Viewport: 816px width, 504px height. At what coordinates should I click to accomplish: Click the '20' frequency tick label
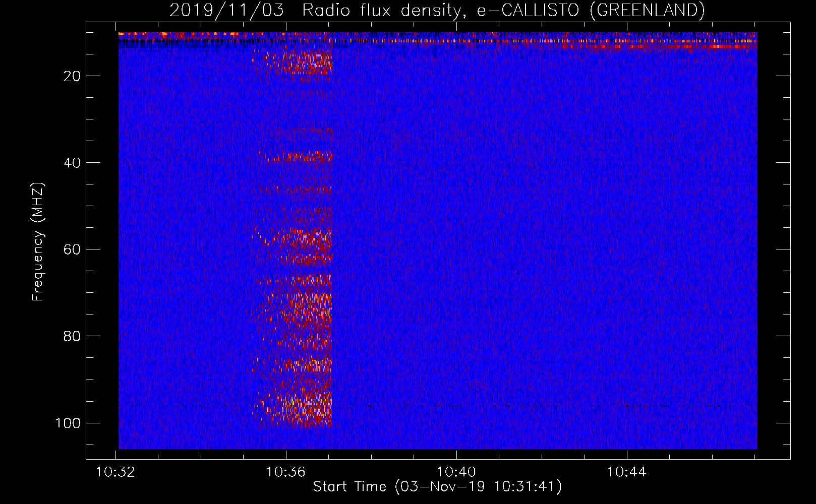[x=72, y=76]
